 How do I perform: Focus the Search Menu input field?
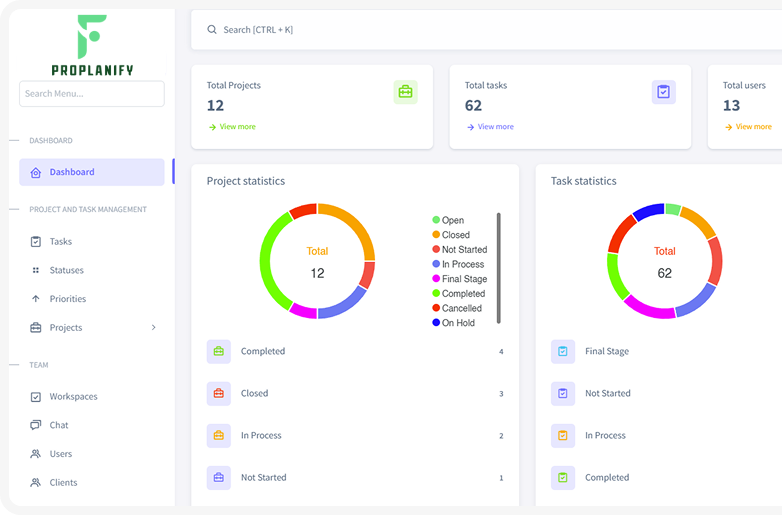click(91, 94)
